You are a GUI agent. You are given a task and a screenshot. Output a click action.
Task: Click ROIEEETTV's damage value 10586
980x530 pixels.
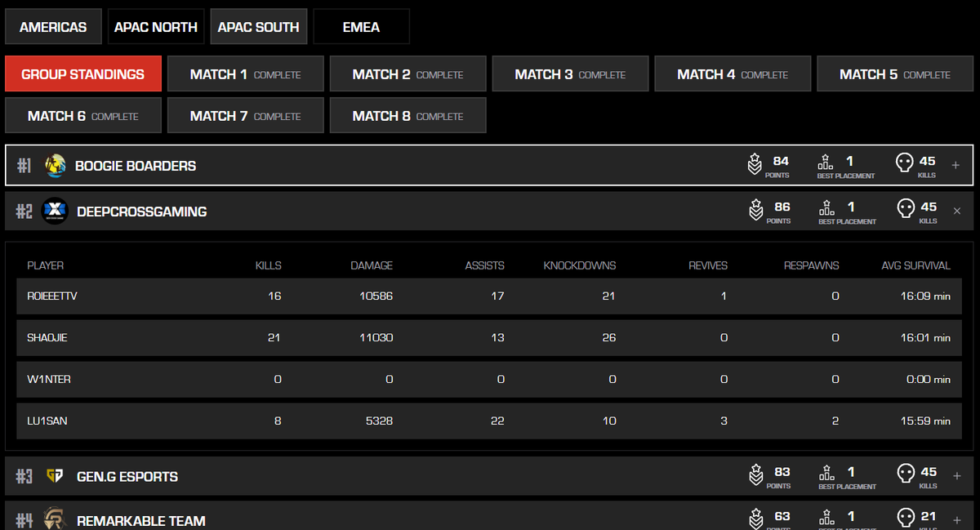[376, 296]
